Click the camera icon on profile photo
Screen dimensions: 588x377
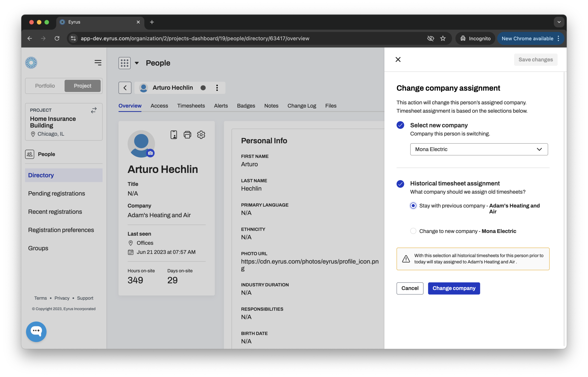[150, 153]
